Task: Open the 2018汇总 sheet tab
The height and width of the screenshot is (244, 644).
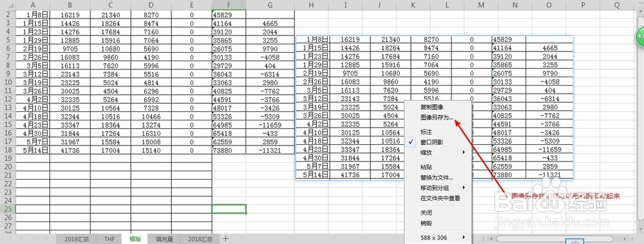Action: tap(200, 239)
